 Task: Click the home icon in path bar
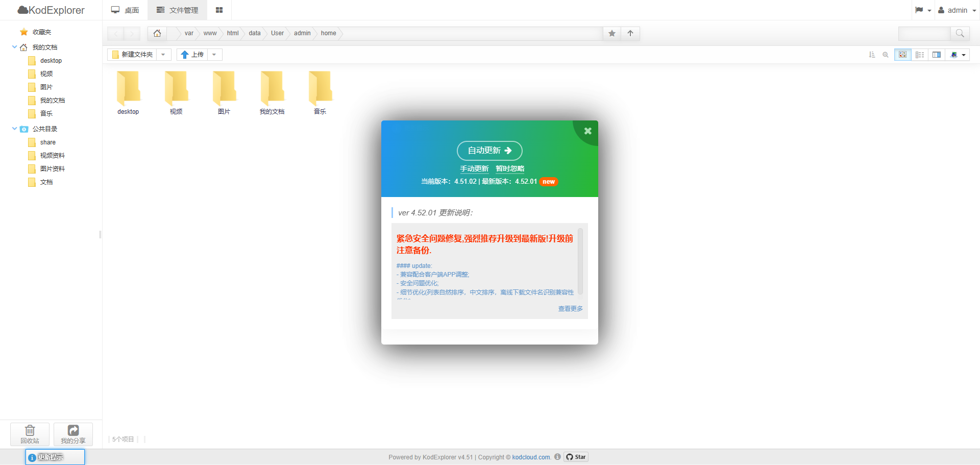point(157,33)
